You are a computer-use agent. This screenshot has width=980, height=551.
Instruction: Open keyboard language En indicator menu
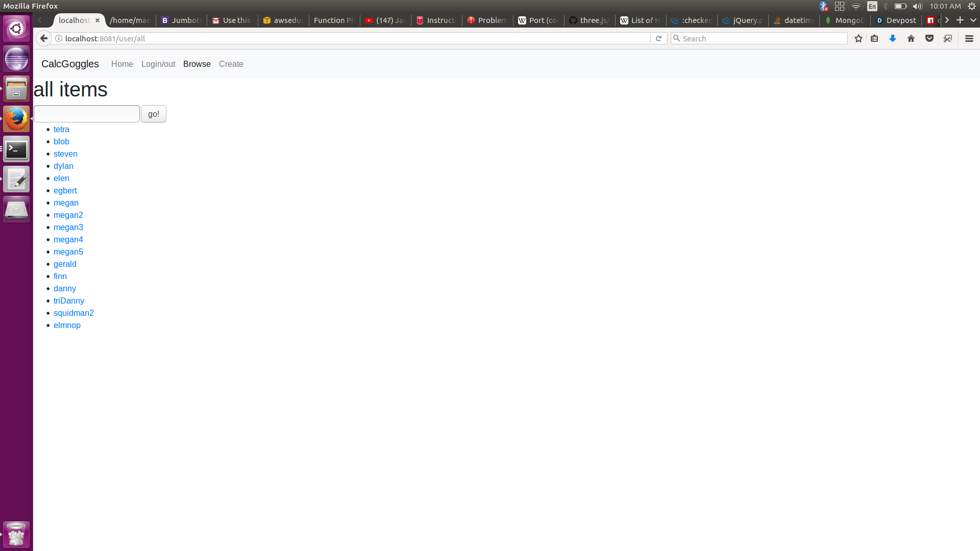click(x=872, y=6)
